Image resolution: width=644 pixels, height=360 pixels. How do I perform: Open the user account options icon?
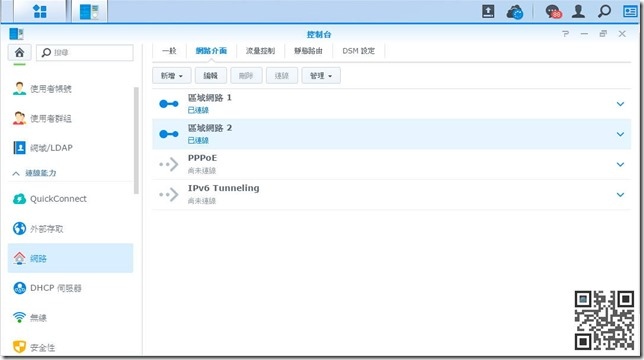[x=578, y=11]
